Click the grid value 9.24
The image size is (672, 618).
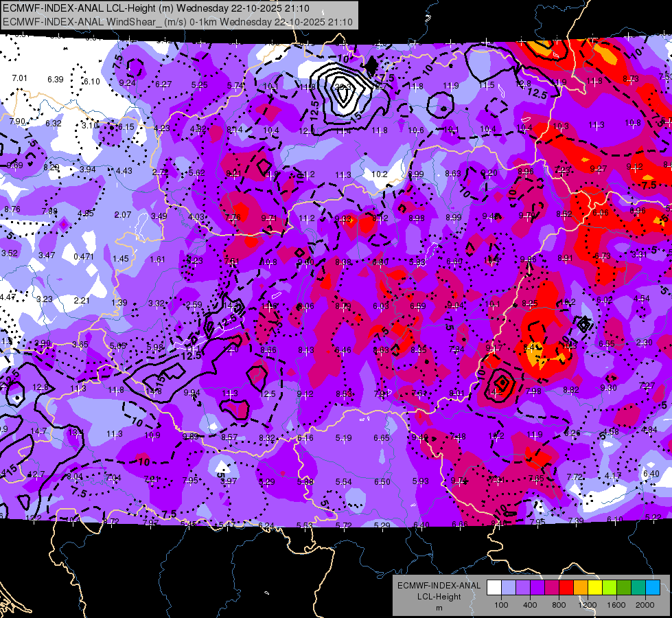(x=127, y=83)
